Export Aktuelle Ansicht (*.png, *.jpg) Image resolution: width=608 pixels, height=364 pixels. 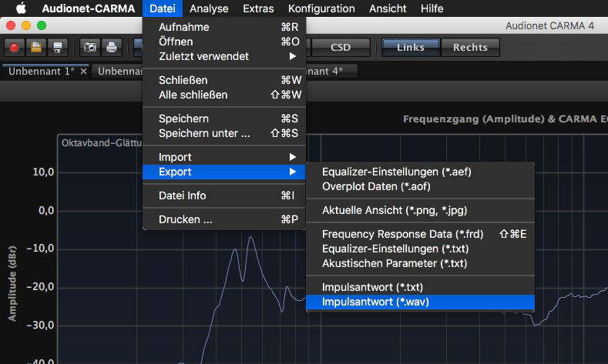pos(420,210)
